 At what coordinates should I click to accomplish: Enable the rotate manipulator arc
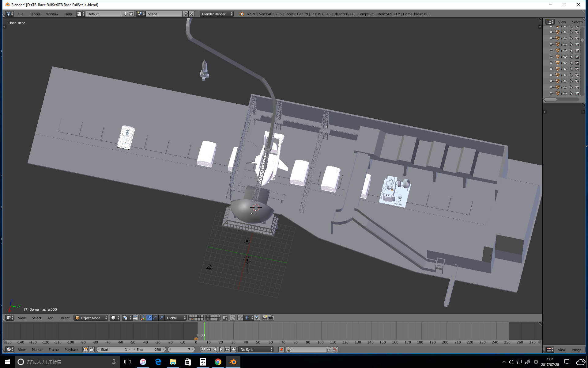(x=155, y=318)
